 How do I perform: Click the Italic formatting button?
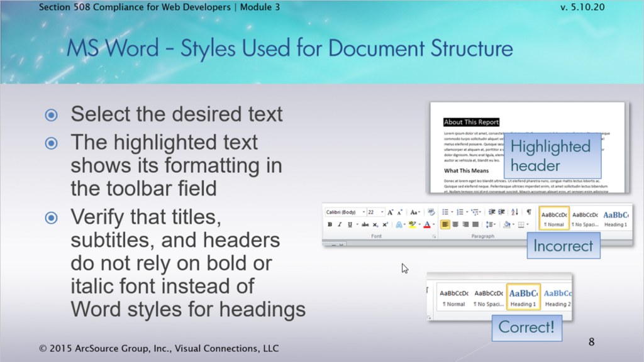(340, 224)
